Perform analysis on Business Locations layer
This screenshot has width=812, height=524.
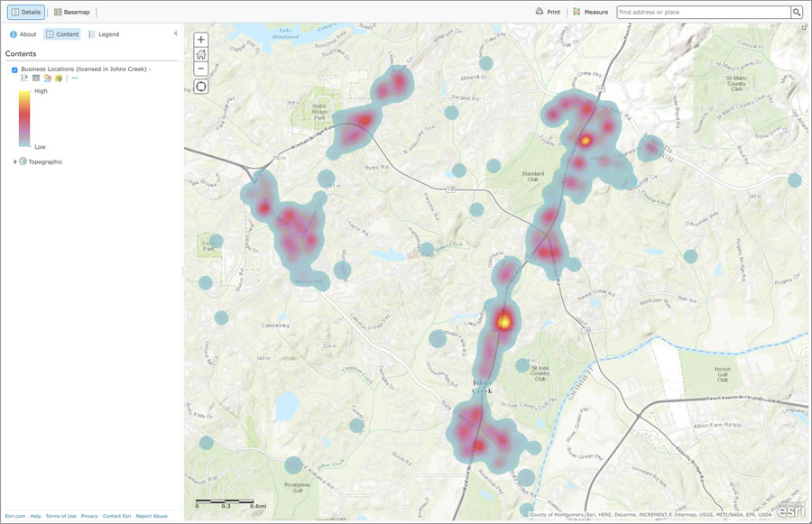59,78
